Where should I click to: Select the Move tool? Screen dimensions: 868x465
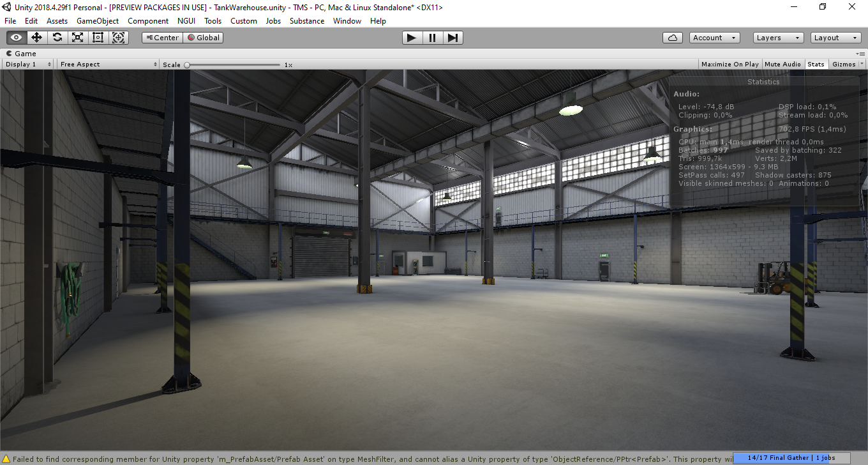[37, 38]
